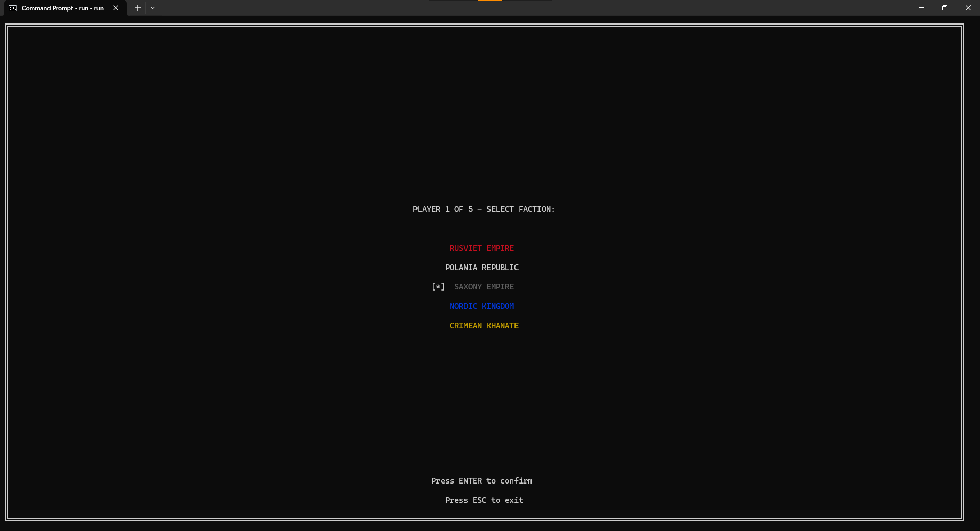The height and width of the screenshot is (531, 980).
Task: Click the Command Prompt tab icon
Action: 13,8
